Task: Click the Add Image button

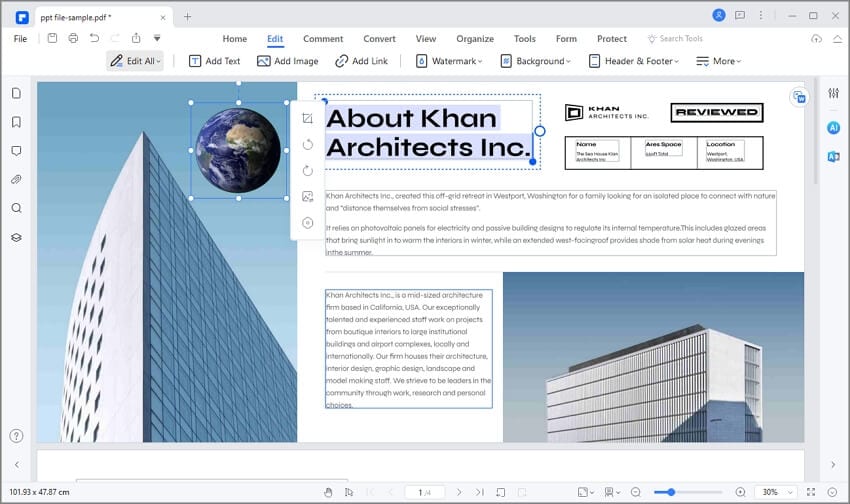Action: click(288, 61)
